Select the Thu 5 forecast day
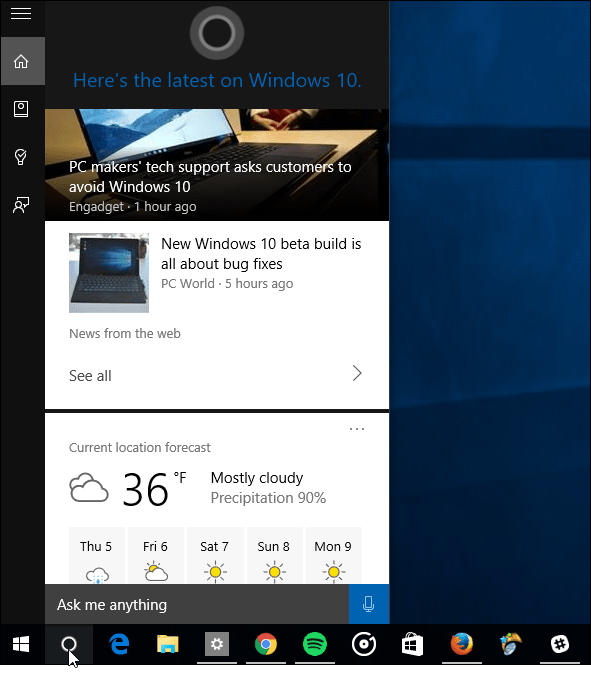591x681 pixels. (x=96, y=555)
